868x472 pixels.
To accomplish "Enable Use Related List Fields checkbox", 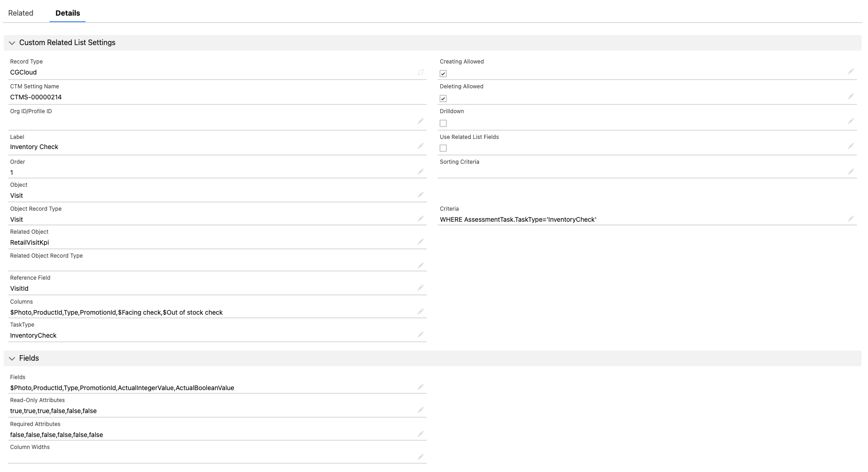I will [x=443, y=148].
